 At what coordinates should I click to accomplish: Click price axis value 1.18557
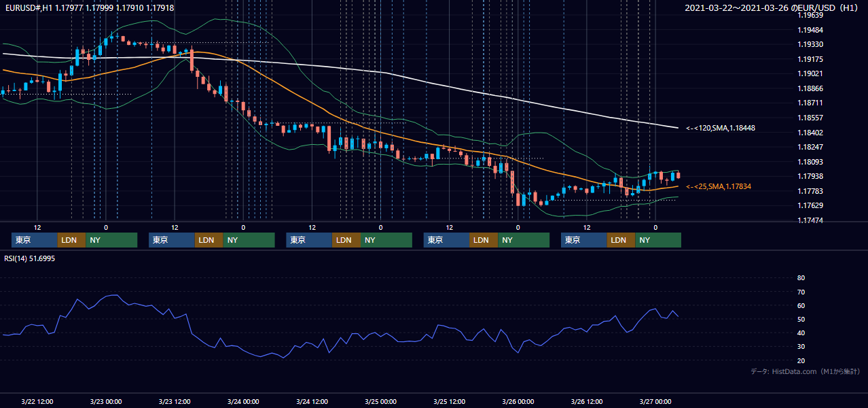click(x=810, y=118)
